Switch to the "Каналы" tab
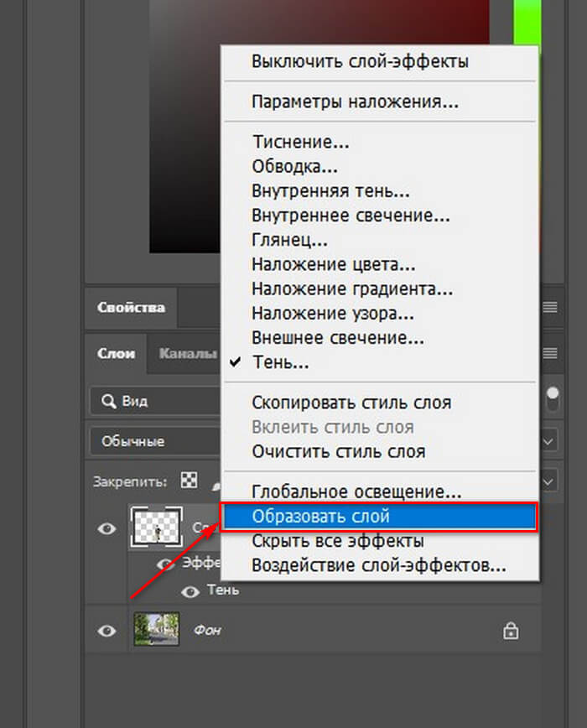Screen dimensions: 587x728 [x=188, y=353]
